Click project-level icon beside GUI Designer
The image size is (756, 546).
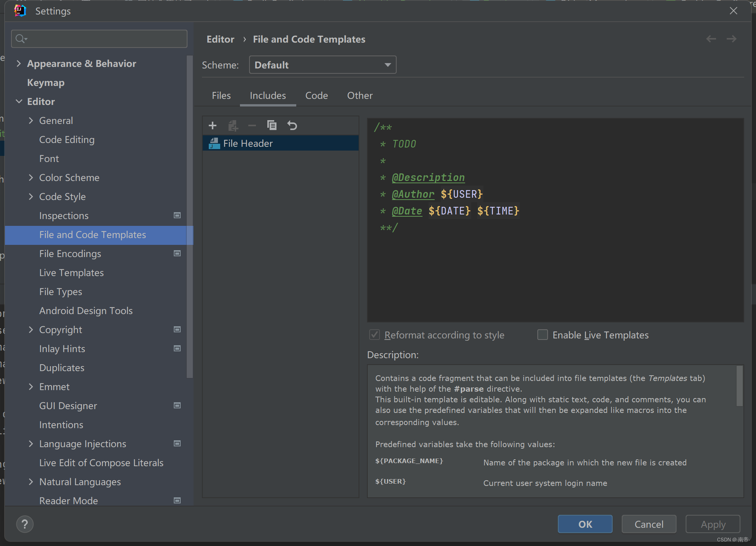177,406
